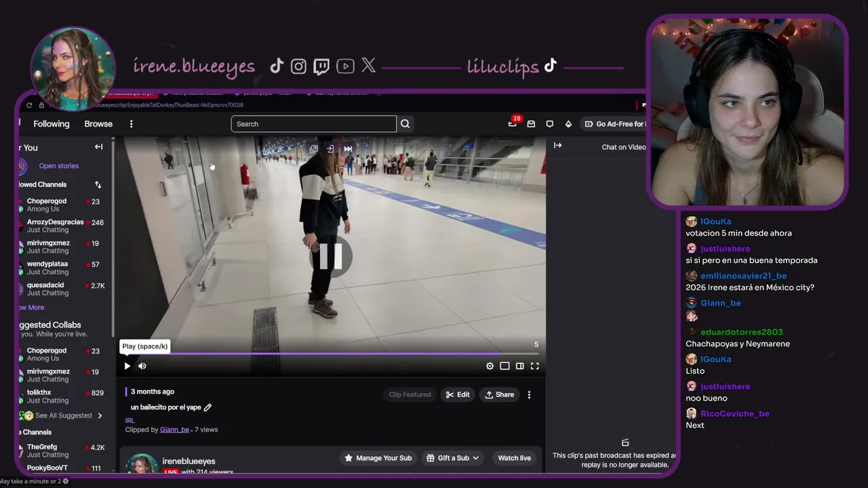868x488 pixels.
Task: Switch to theatre mode in the player
Action: [505, 366]
